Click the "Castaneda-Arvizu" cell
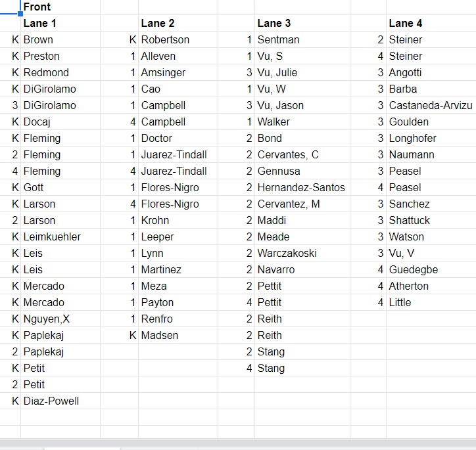 [430, 105]
